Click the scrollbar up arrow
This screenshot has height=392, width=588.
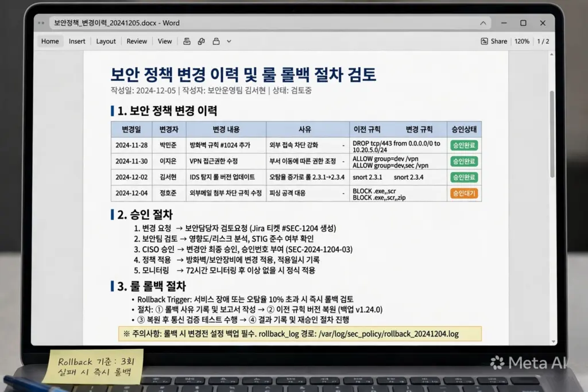[552, 55]
